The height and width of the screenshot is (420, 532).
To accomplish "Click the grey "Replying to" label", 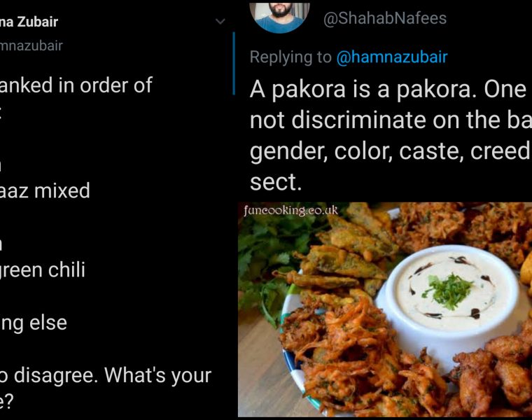I will (x=290, y=57).
